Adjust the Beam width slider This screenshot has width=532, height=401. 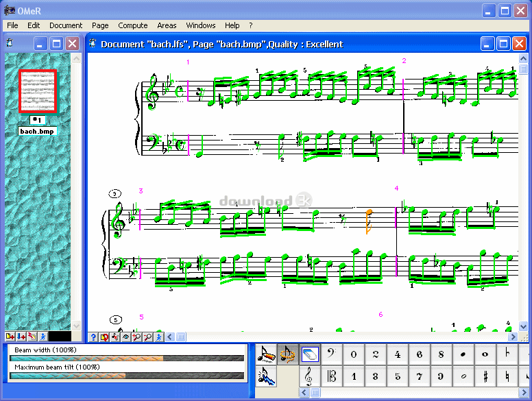[127, 359]
